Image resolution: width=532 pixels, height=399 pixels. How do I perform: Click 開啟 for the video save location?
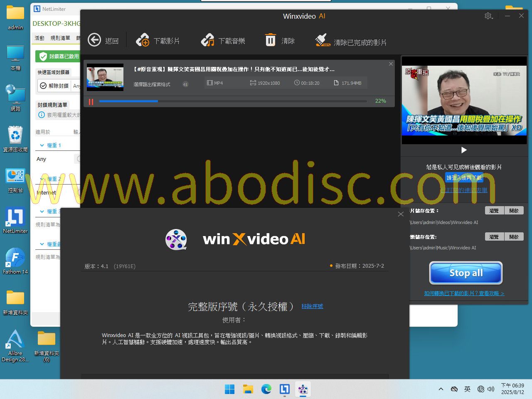pyautogui.click(x=514, y=211)
